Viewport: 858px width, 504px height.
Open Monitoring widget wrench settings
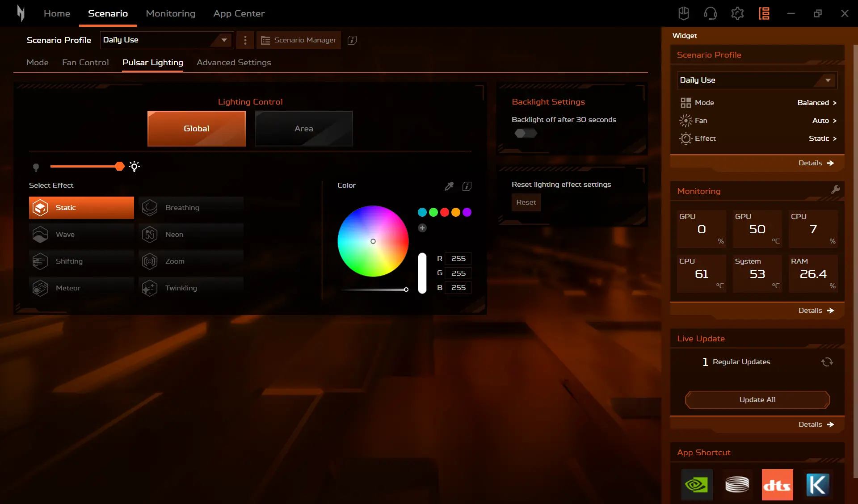[835, 189]
